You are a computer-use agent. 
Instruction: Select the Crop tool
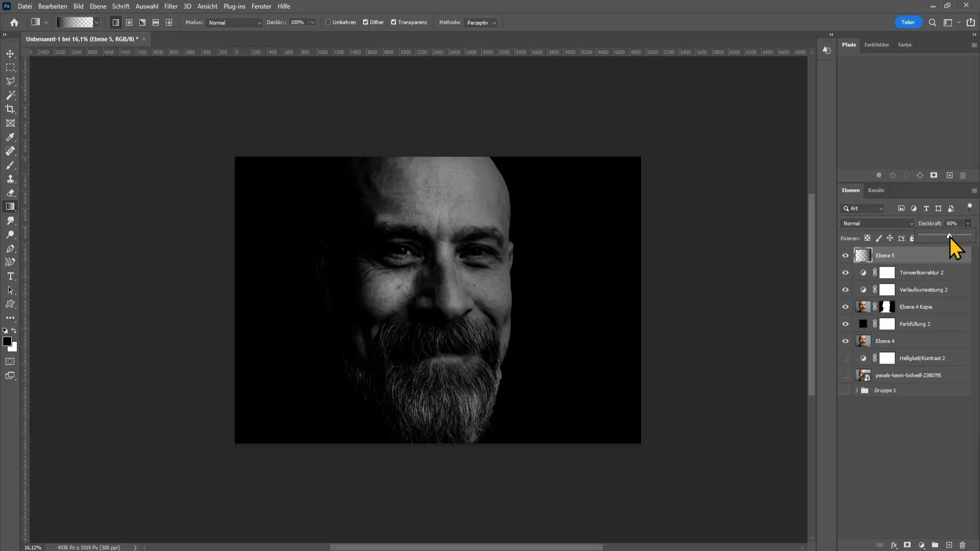(x=9, y=109)
